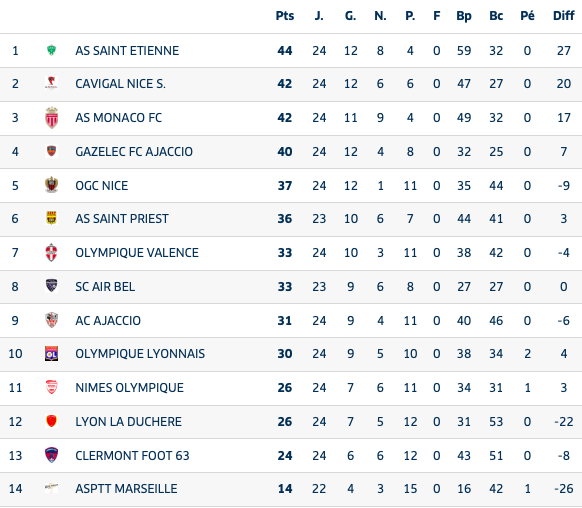Image resolution: width=582 pixels, height=508 pixels.
Task: Click the Diff column header
Action: tap(563, 16)
